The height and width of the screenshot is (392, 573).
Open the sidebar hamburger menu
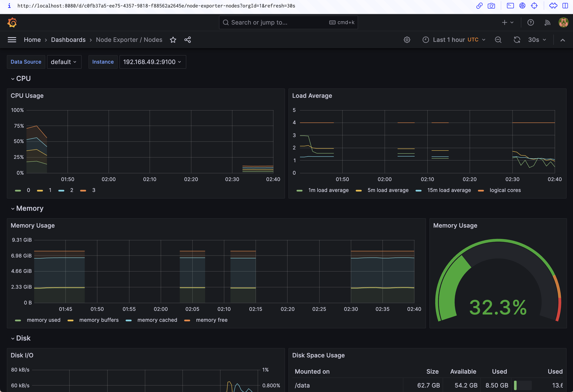pos(12,40)
